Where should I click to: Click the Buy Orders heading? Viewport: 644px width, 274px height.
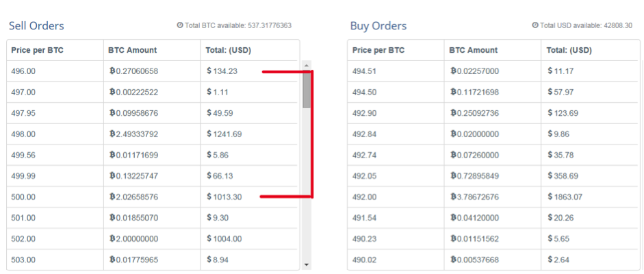pyautogui.click(x=378, y=26)
